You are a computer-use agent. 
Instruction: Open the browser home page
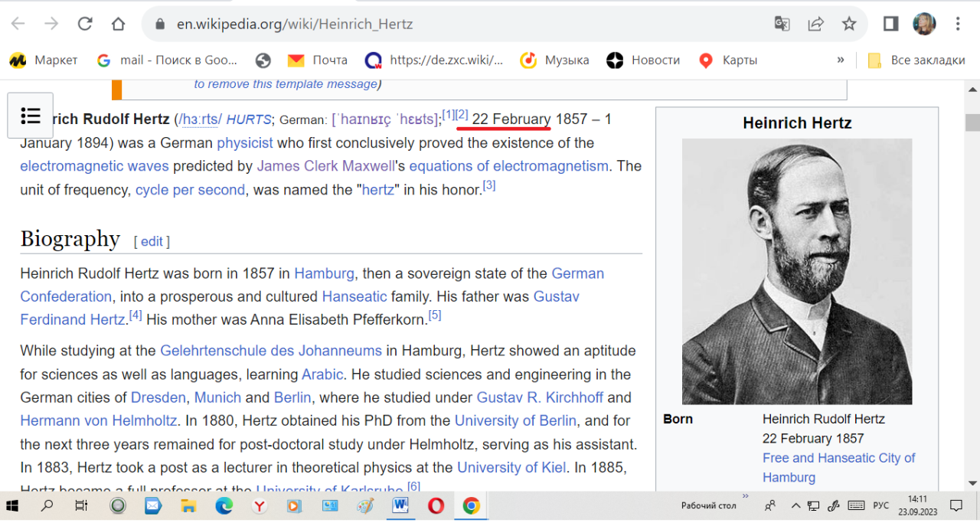[x=118, y=24]
